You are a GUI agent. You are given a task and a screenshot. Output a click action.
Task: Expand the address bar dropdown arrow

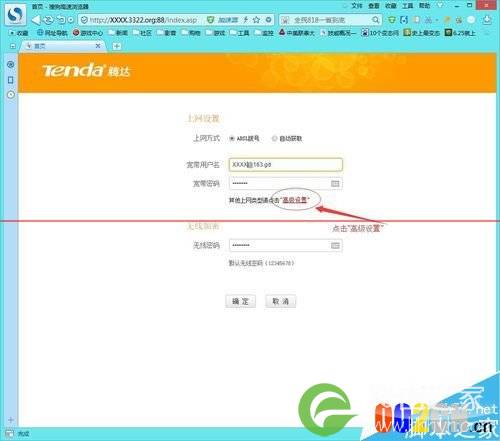tap(268, 20)
